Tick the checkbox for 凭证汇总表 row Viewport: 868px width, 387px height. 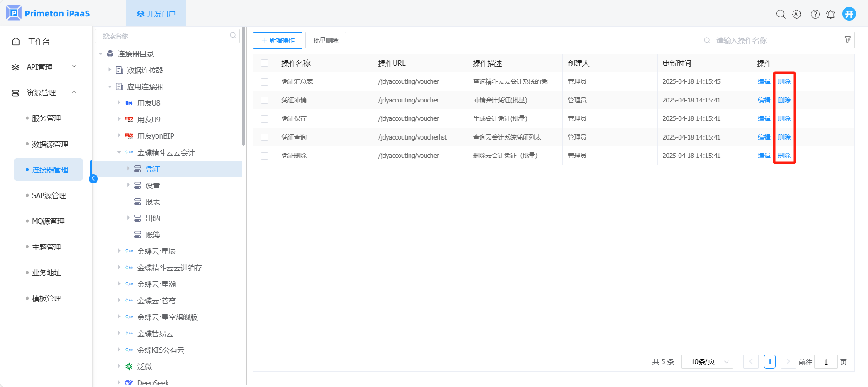tap(264, 82)
